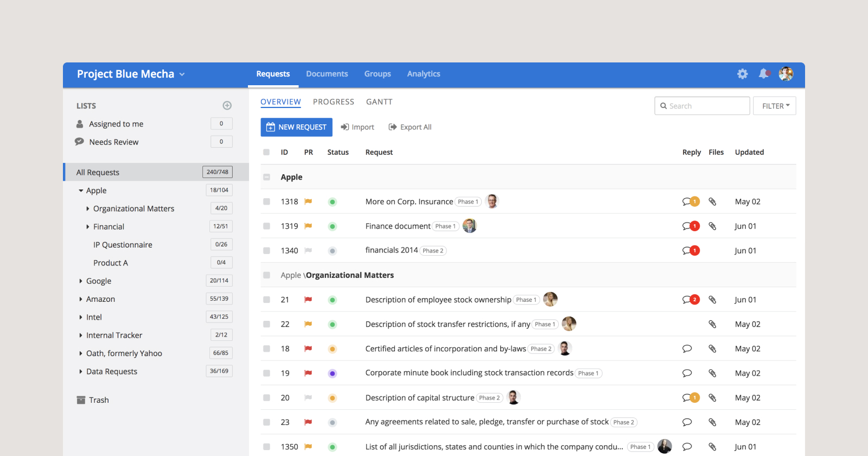Collapse the Apple group in table

[x=266, y=177]
